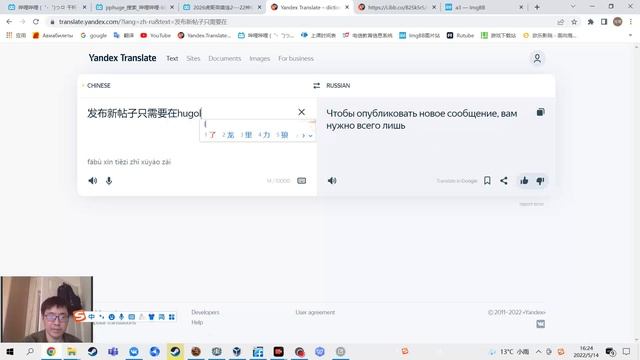Expand the IME candidate list arrow
Image resolution: width=640 pixels, height=360 pixels.
pos(311,136)
